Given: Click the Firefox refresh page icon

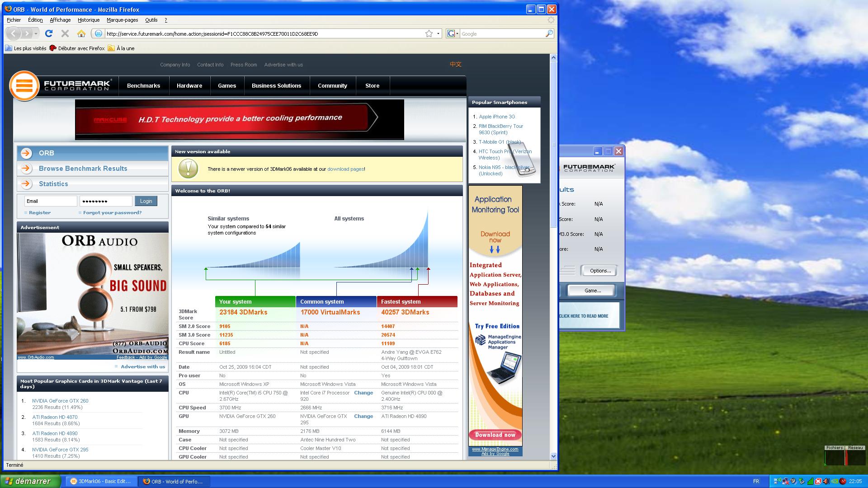Looking at the screenshot, I should tap(49, 33).
